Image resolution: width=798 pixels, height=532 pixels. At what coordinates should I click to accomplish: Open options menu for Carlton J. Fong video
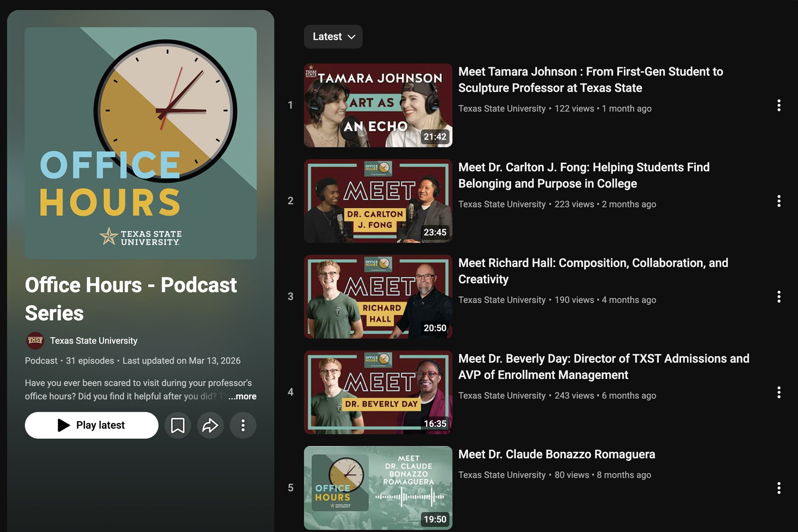[779, 201]
